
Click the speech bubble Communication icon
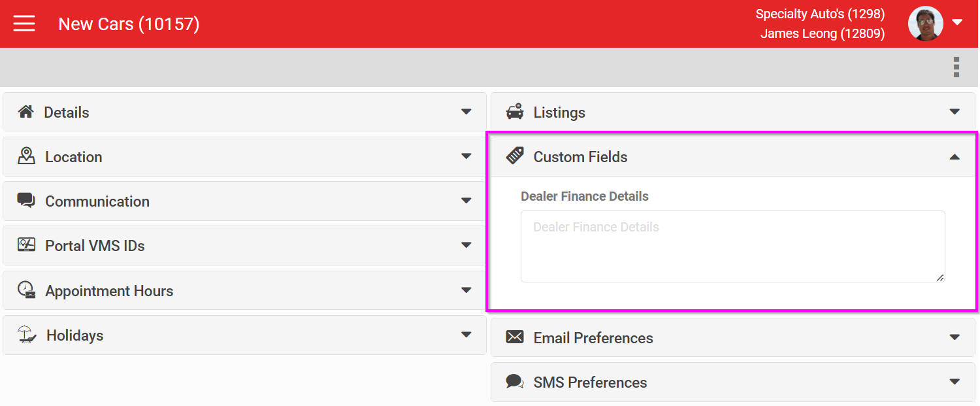(26, 201)
